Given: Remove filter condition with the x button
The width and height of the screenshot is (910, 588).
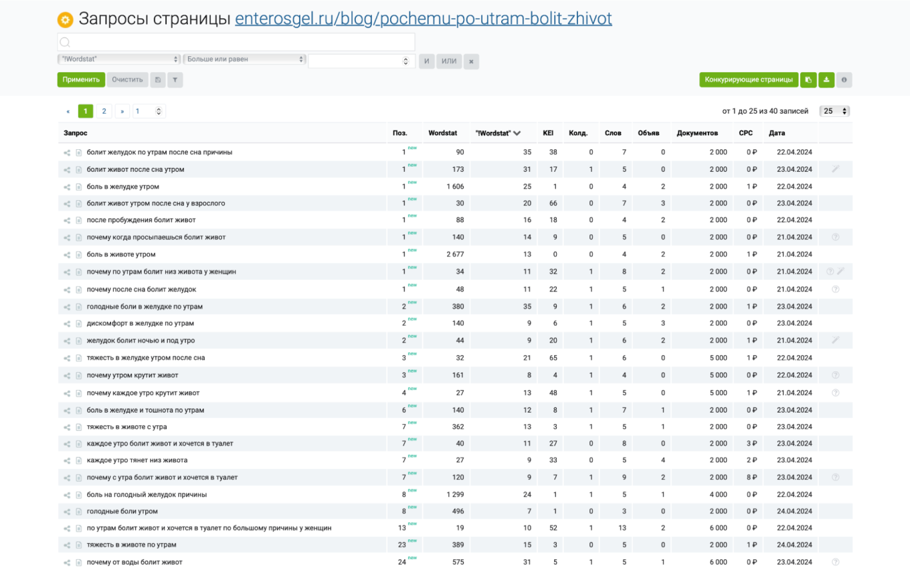Looking at the screenshot, I should [471, 62].
